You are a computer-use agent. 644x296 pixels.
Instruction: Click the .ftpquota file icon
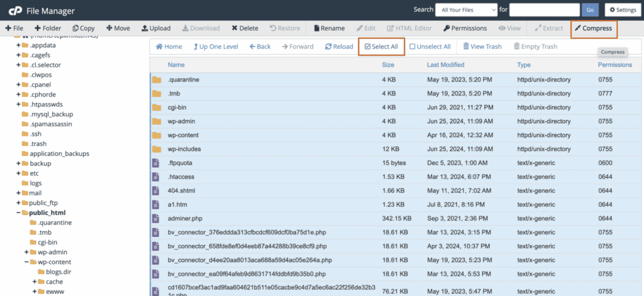(x=156, y=163)
